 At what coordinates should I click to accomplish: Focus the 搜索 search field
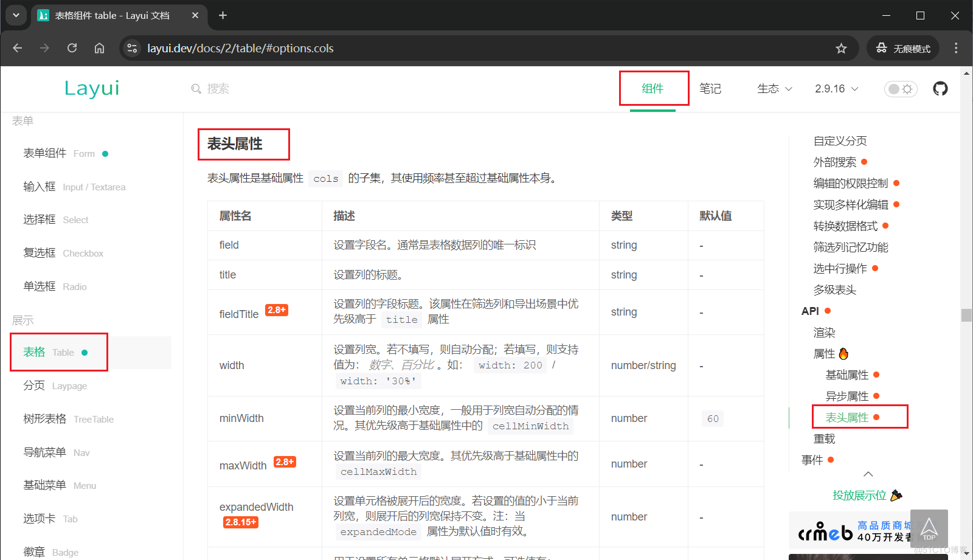[218, 89]
